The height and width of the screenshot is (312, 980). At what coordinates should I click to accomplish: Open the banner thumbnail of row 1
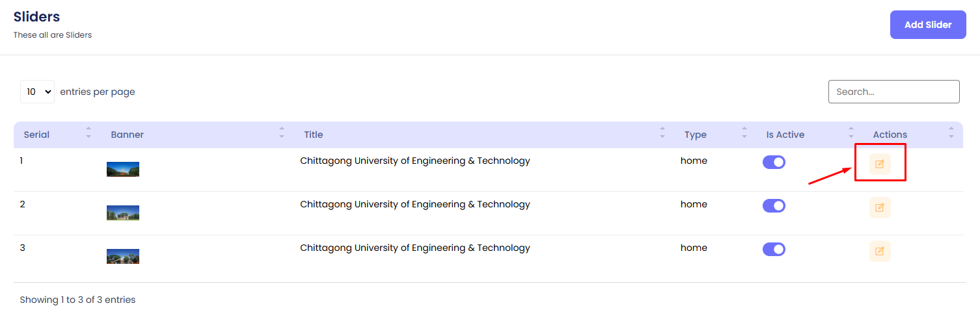[x=123, y=170]
